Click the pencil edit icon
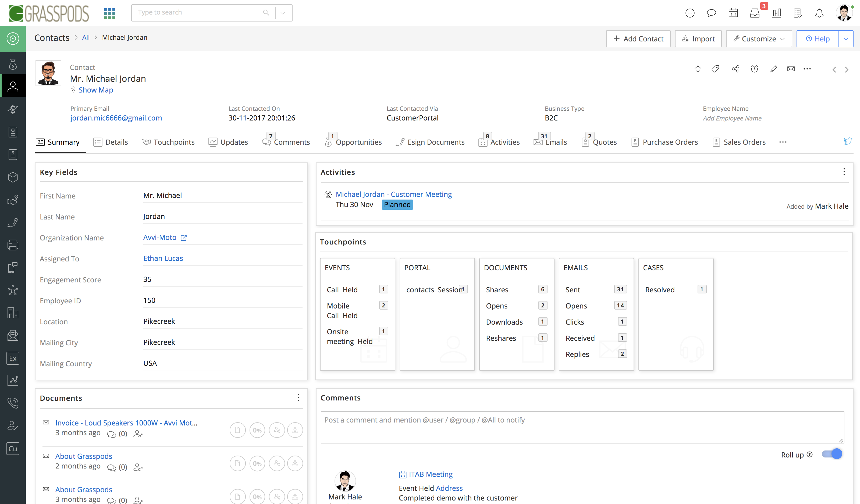 [773, 69]
